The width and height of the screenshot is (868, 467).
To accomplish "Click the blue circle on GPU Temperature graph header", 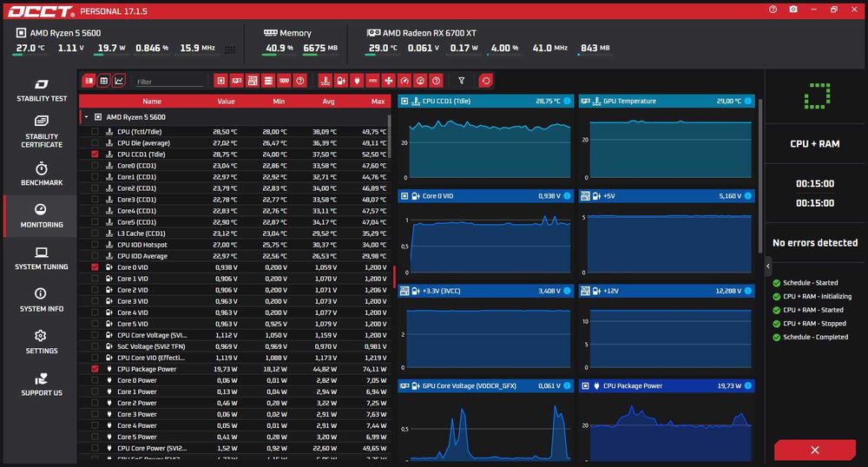I will pyautogui.click(x=748, y=101).
